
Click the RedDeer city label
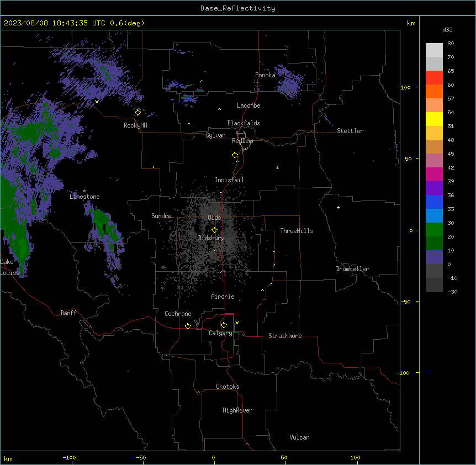243,141
